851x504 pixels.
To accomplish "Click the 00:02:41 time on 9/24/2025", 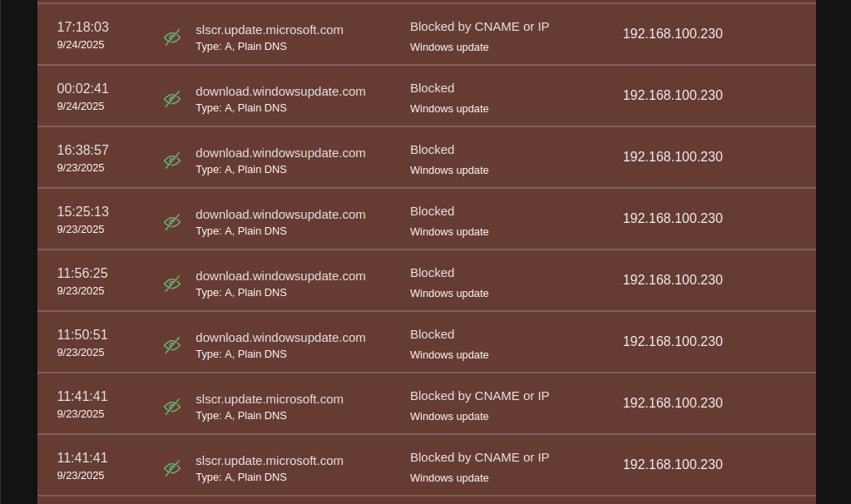I will [82, 89].
